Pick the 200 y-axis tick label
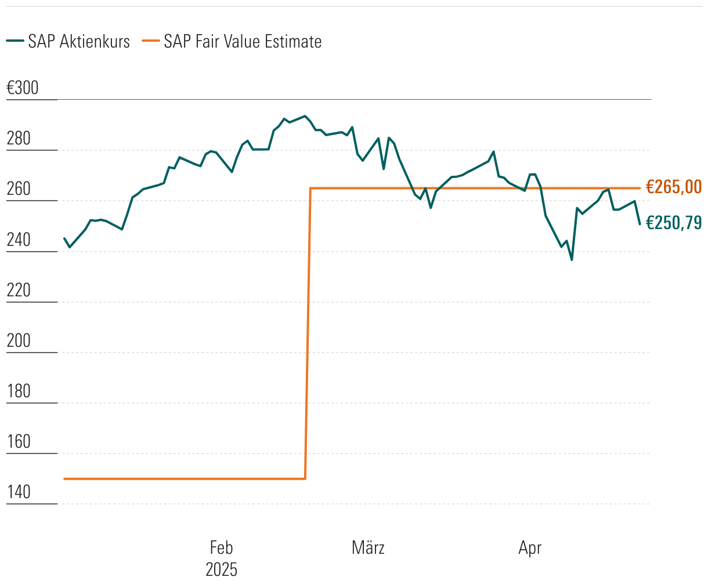708x588 pixels. (x=19, y=341)
